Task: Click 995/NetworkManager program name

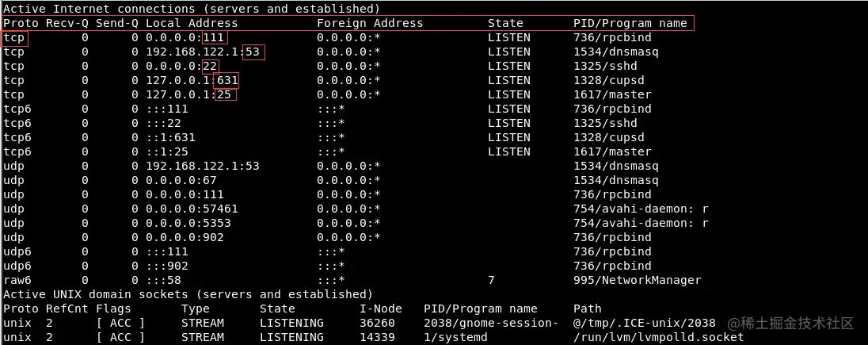Action: coord(638,280)
